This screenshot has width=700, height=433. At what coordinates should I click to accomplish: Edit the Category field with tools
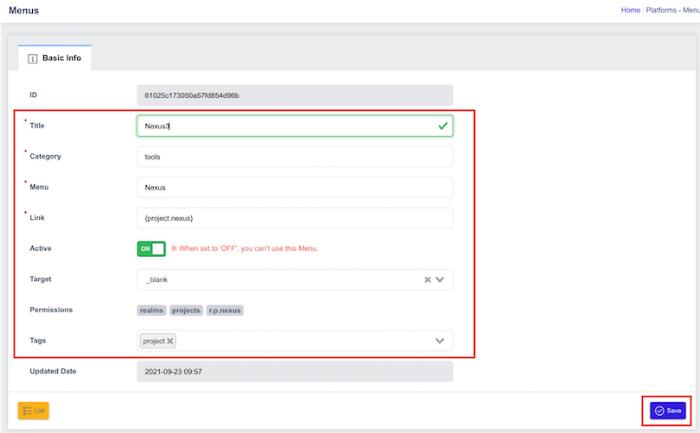pyautogui.click(x=295, y=157)
